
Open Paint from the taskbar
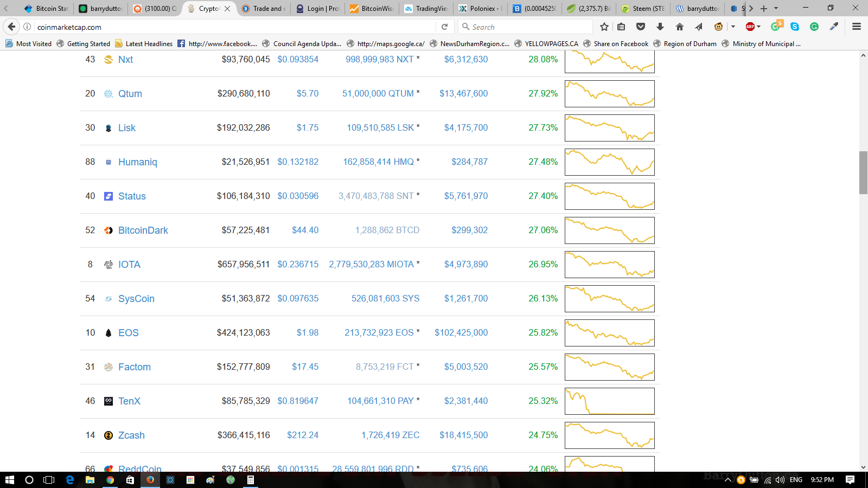coord(210,480)
